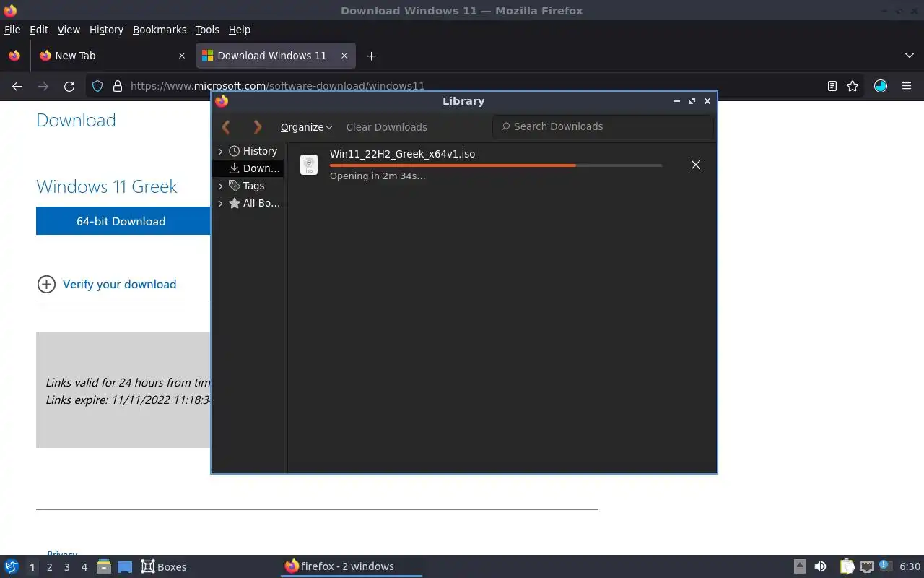Click the Windows 11 Greek heading
The height and width of the screenshot is (578, 924).
pos(107,186)
